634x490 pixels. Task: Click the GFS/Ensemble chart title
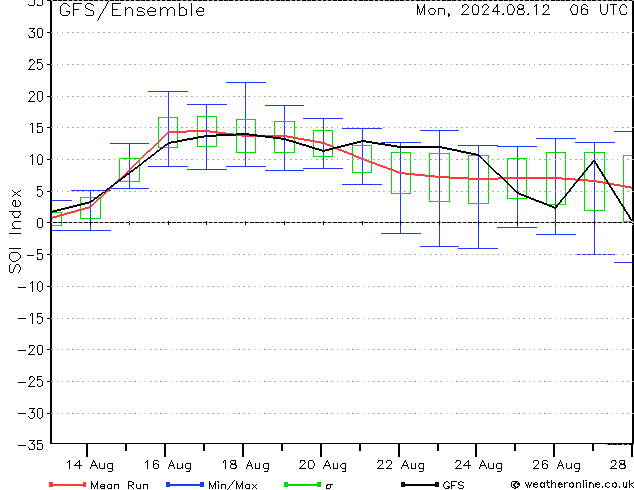click(x=132, y=11)
